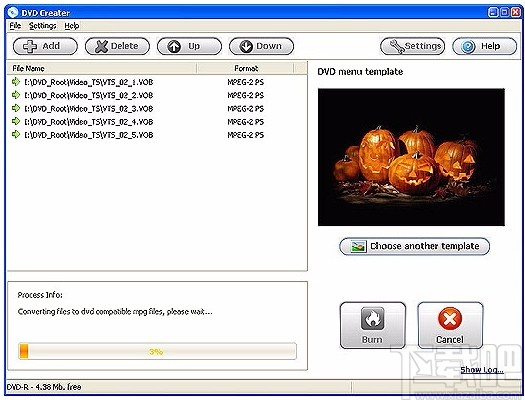Click green arrow icon of VTS_02_5.VOB
This screenshot has width=525, height=400.
pos(16,135)
